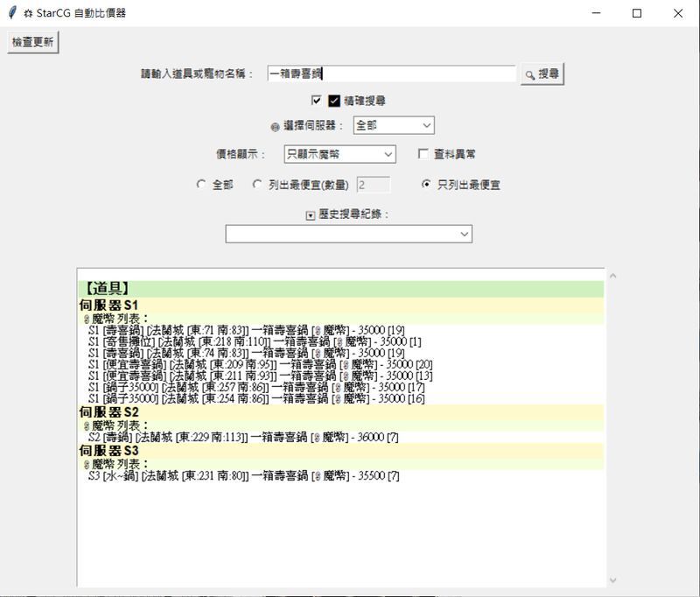
Task: Click the item name input containing 一箱壽喜鍋
Action: click(391, 74)
